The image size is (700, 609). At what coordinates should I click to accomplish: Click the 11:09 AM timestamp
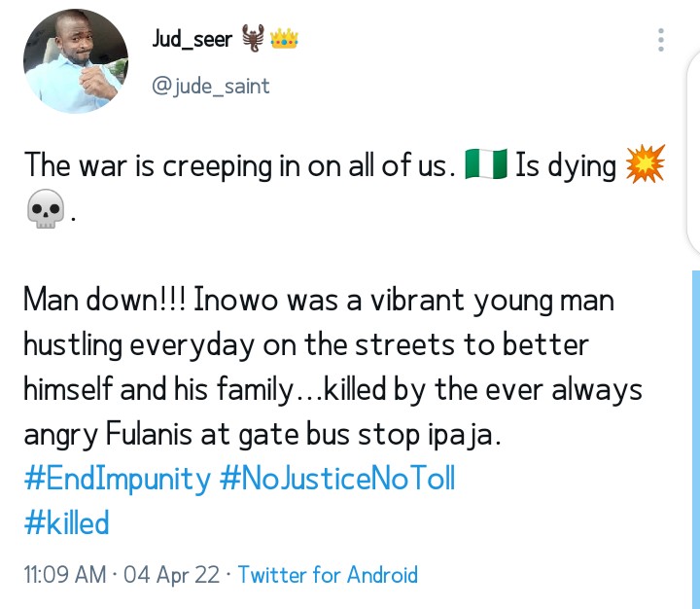63,575
